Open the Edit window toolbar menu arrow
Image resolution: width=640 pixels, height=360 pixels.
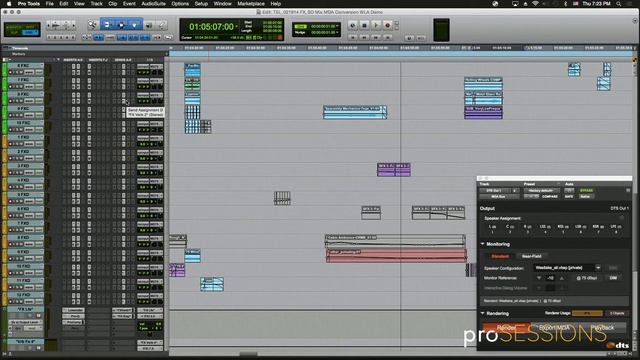click(x=635, y=20)
